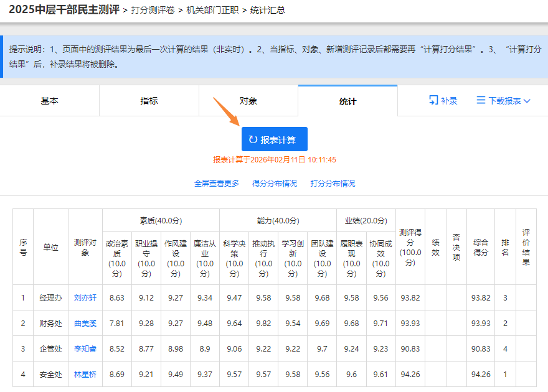Switch to the 基本 tab

coord(49,100)
